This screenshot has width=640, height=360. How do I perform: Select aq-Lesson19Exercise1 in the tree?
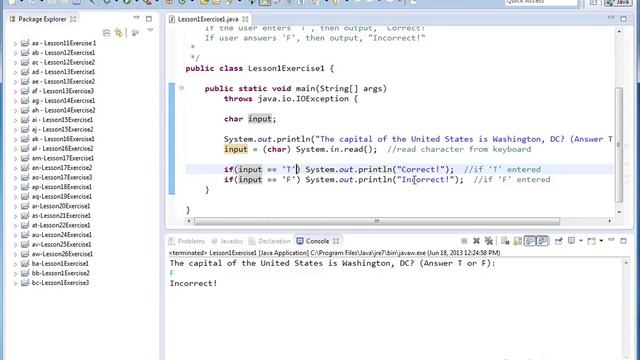point(62,196)
